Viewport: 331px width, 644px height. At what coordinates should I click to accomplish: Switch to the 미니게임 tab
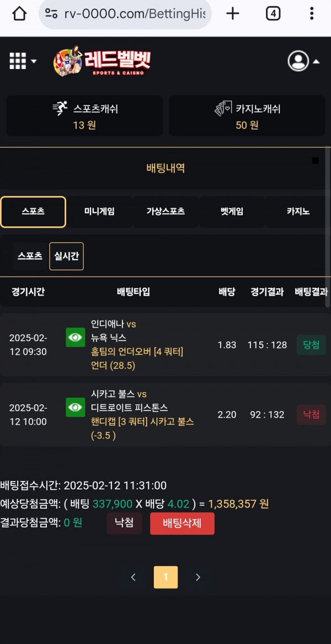99,212
